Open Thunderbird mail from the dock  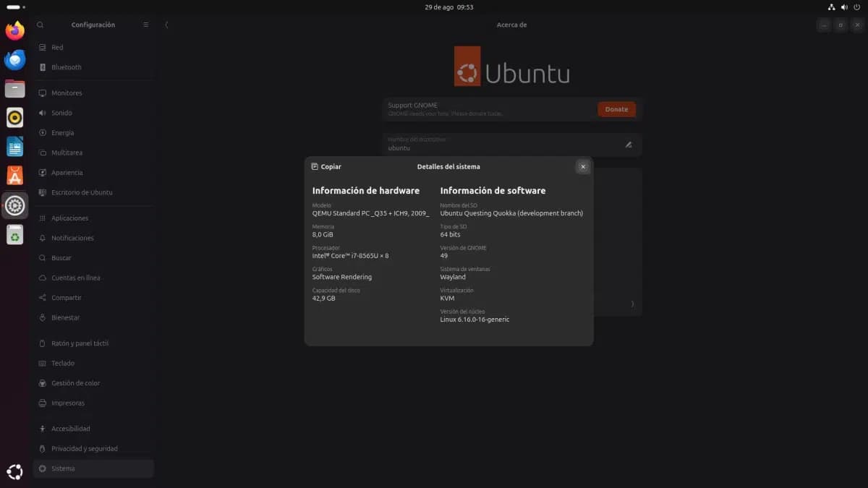[x=15, y=60]
